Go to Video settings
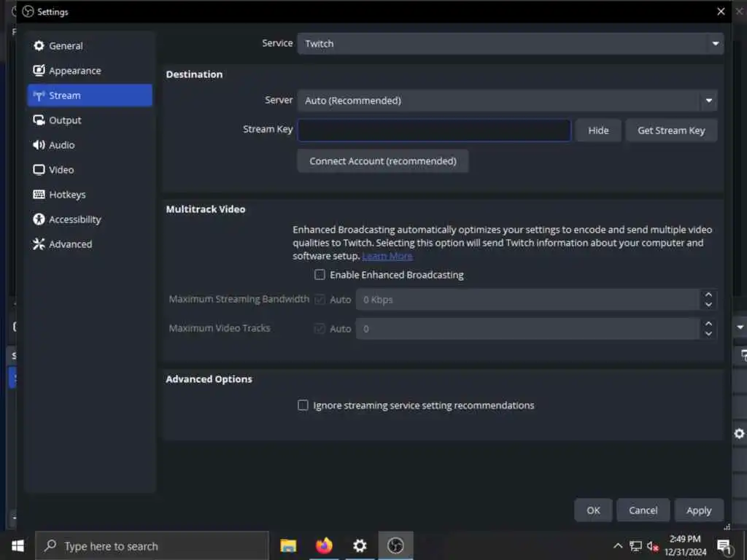Image resolution: width=747 pixels, height=560 pixels. click(x=90, y=169)
